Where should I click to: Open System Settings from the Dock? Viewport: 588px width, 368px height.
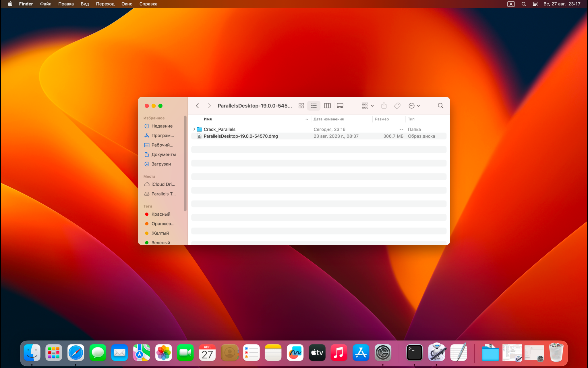click(383, 352)
